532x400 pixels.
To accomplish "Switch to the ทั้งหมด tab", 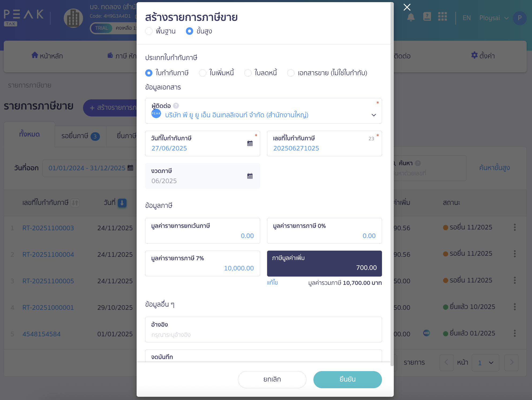I will (x=29, y=134).
